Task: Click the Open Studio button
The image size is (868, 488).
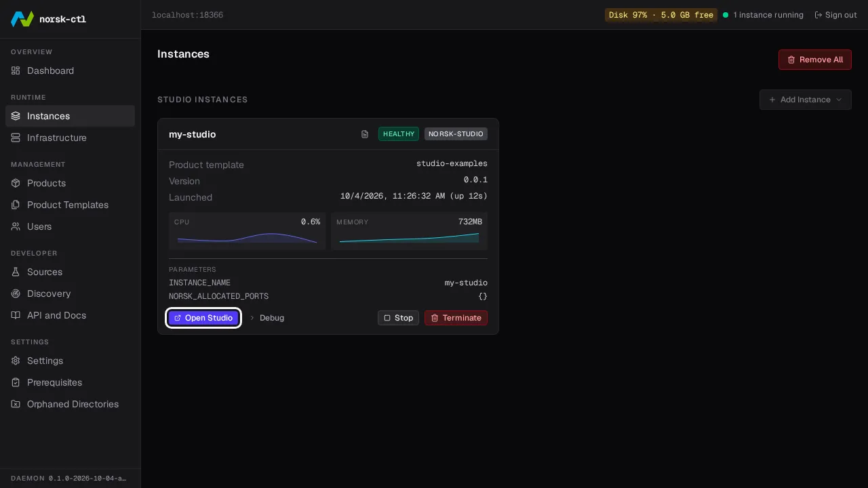Action: 203,318
